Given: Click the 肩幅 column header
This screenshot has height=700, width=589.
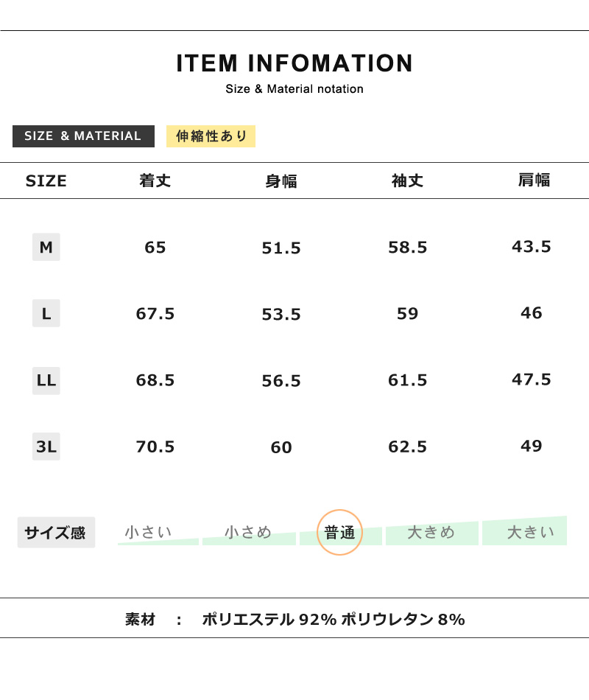Looking at the screenshot, I should (x=534, y=180).
